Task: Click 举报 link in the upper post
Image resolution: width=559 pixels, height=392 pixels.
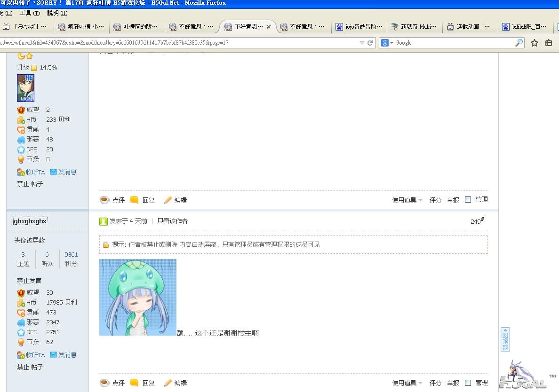Action: click(453, 200)
